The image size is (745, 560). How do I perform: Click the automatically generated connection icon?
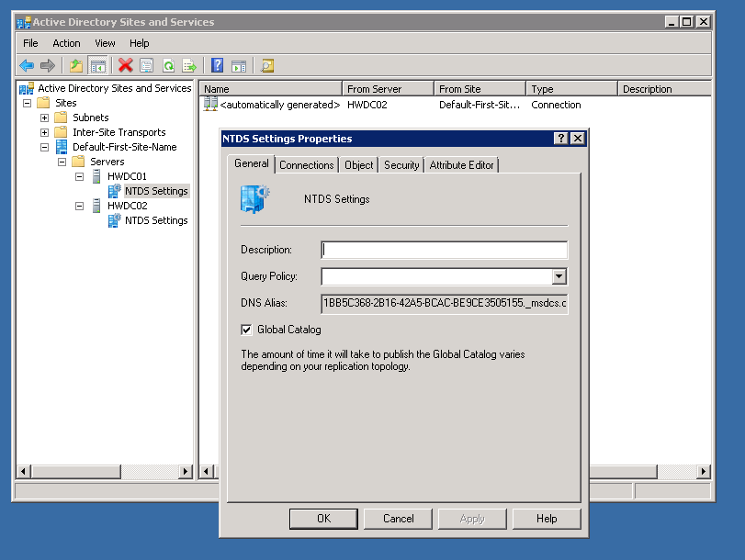click(210, 104)
